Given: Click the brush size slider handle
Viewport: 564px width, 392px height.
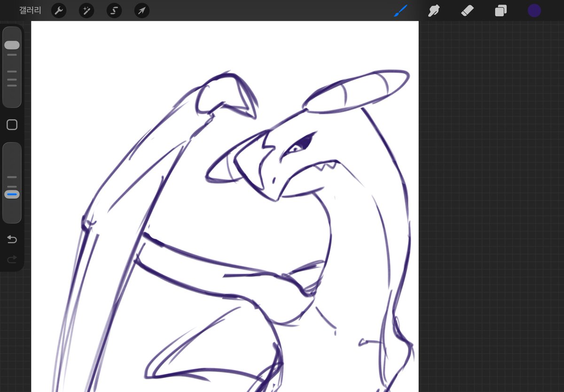Looking at the screenshot, I should click(x=12, y=45).
